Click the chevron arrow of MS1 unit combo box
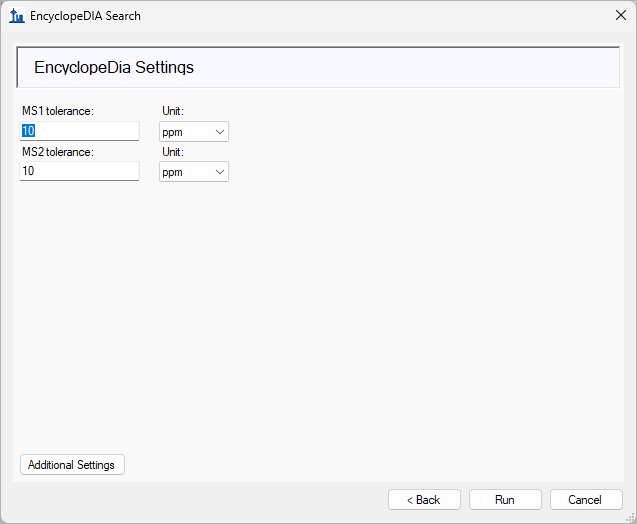 tap(220, 132)
